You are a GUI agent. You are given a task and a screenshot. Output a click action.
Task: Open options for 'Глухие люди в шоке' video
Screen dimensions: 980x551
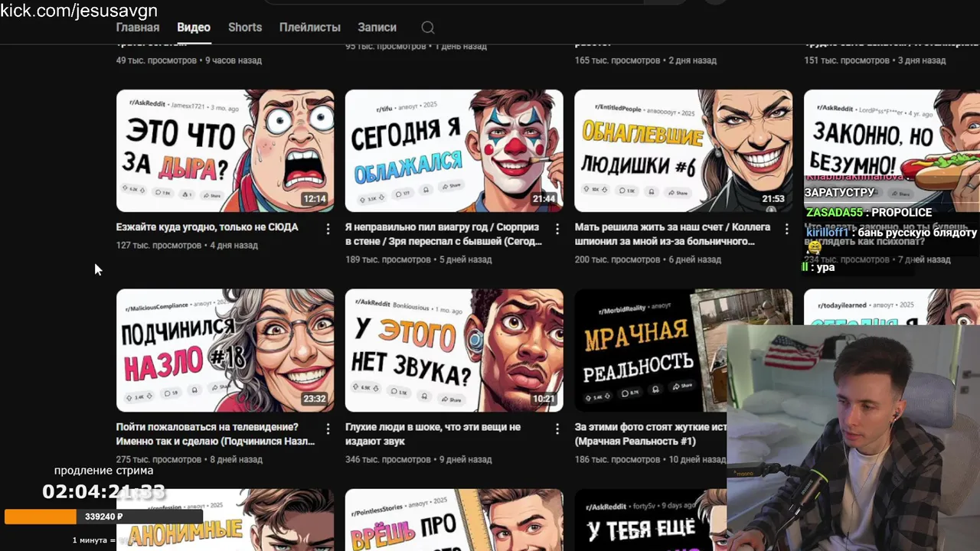point(557,429)
